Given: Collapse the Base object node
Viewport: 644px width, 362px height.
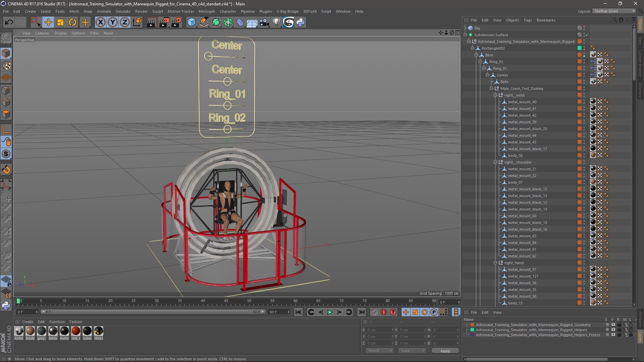Looking at the screenshot, I should [476, 55].
